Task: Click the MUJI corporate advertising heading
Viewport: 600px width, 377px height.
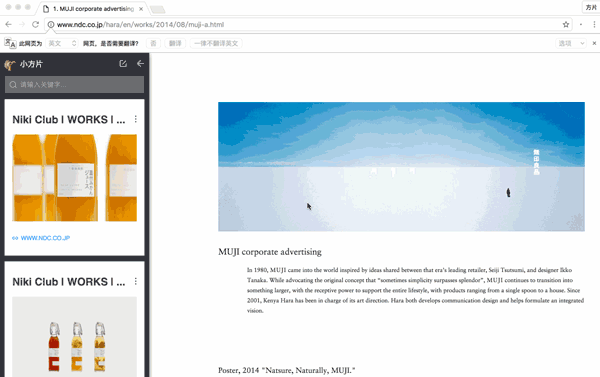Action: pos(270,252)
